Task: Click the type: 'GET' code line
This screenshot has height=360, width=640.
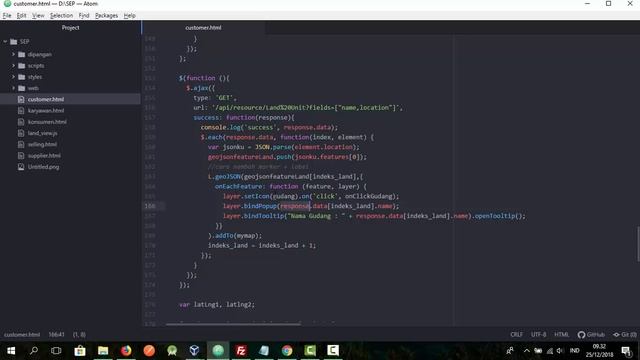Action: click(215, 98)
